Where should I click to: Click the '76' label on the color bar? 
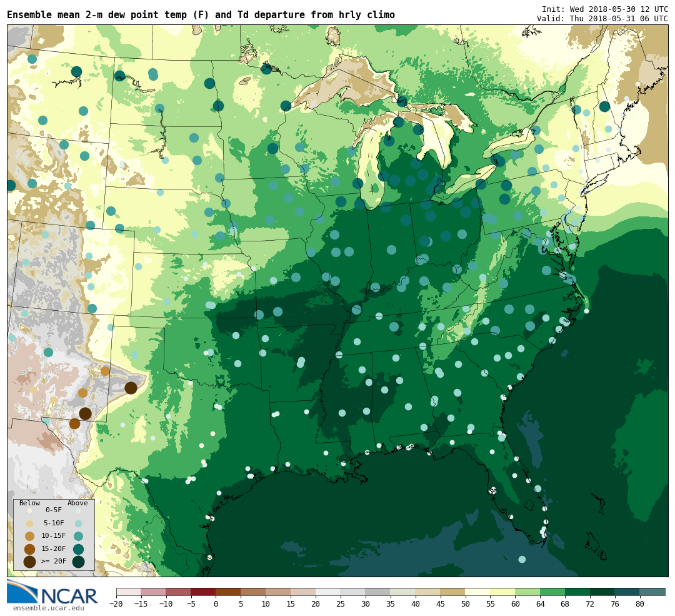(615, 604)
